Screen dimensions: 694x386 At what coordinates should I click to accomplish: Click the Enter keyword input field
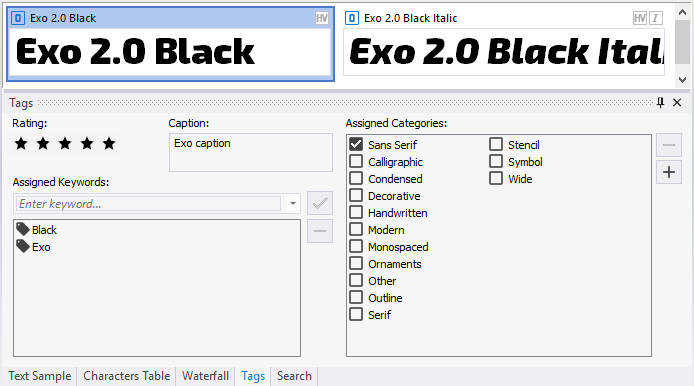pos(149,204)
